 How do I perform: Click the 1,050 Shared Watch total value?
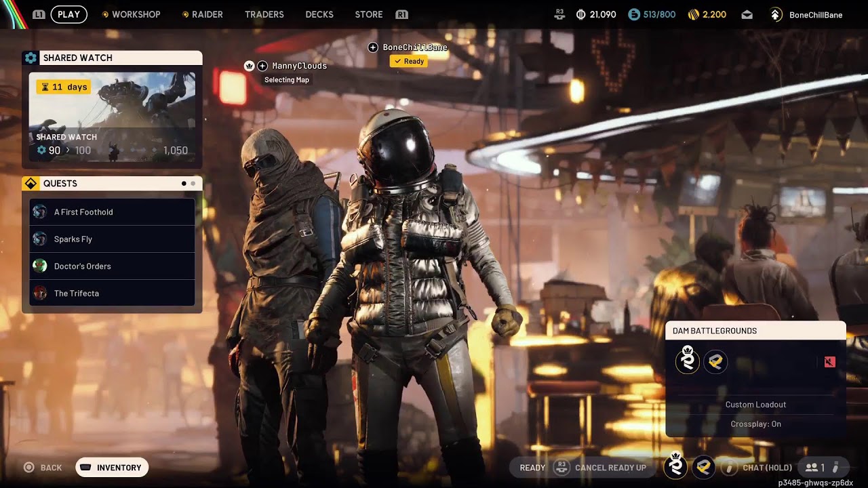(x=176, y=150)
